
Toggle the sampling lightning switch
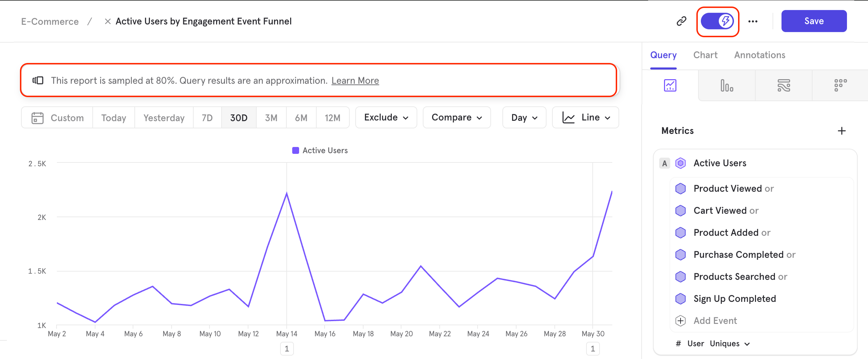click(717, 21)
